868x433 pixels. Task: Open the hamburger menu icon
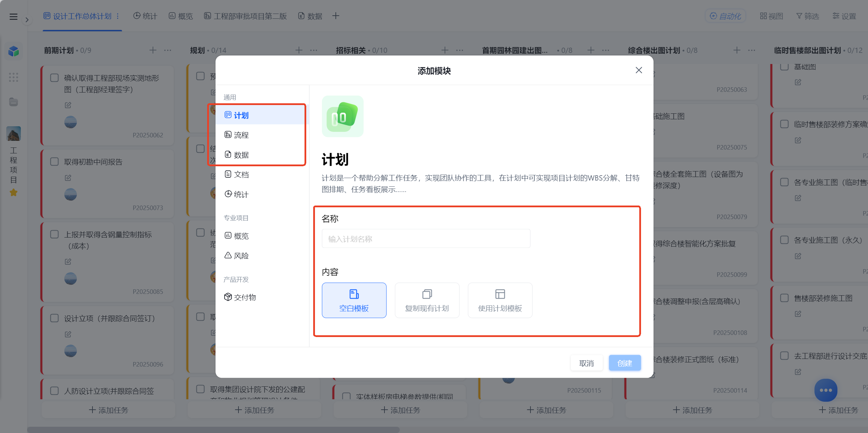(x=13, y=16)
